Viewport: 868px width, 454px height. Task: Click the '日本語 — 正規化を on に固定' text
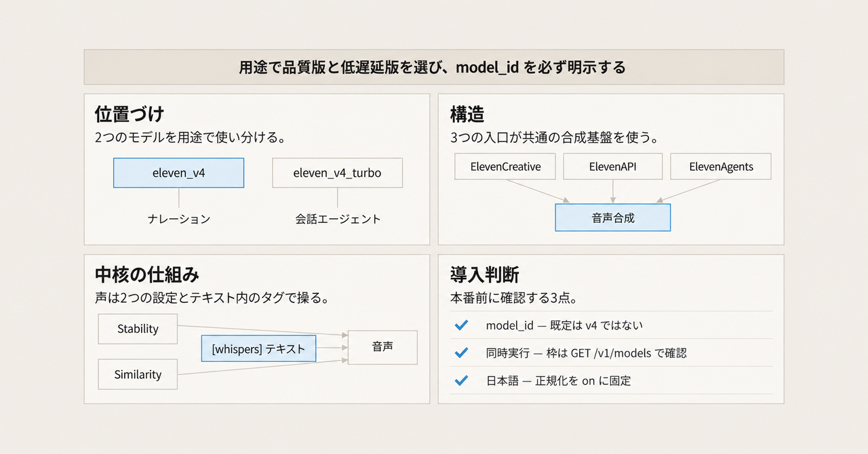point(558,381)
